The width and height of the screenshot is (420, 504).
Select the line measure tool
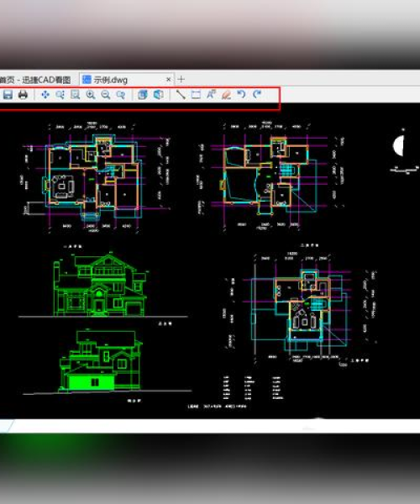point(181,94)
